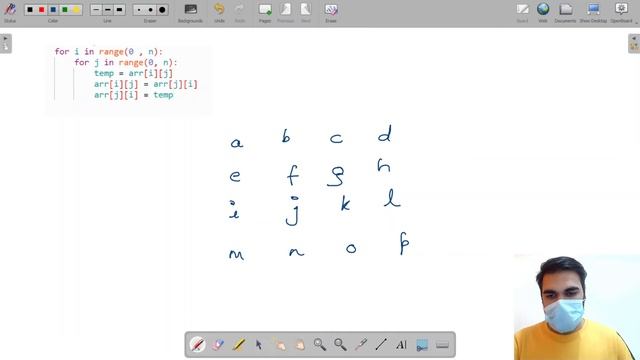
Task: Click the Erase page button
Action: (x=331, y=12)
